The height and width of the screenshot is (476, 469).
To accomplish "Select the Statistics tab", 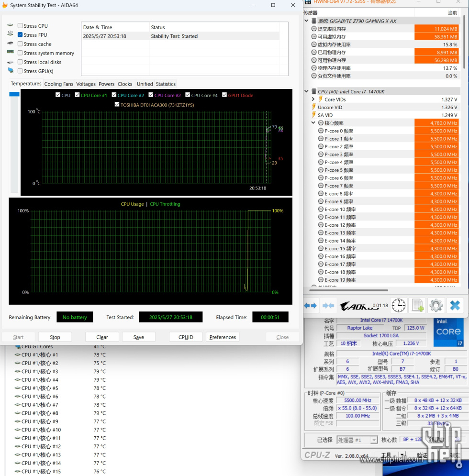I will [166, 84].
